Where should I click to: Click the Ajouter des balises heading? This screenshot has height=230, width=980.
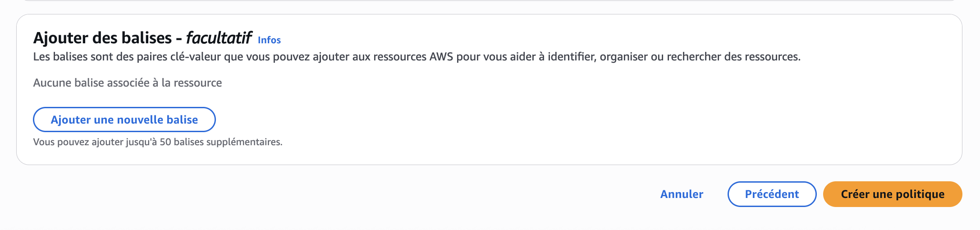(102, 38)
